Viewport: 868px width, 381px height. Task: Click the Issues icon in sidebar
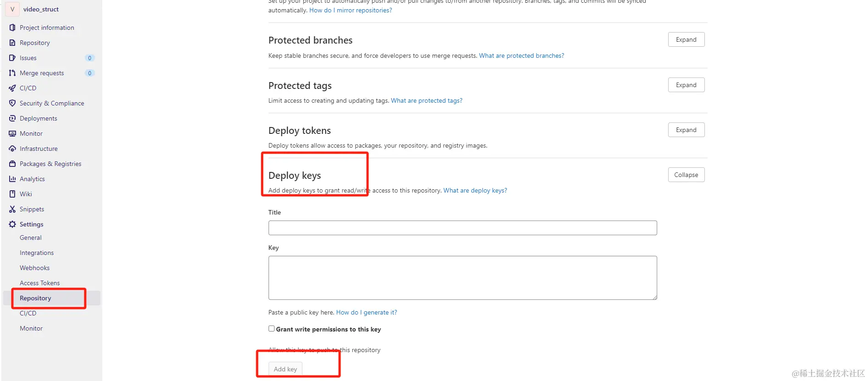click(x=12, y=58)
